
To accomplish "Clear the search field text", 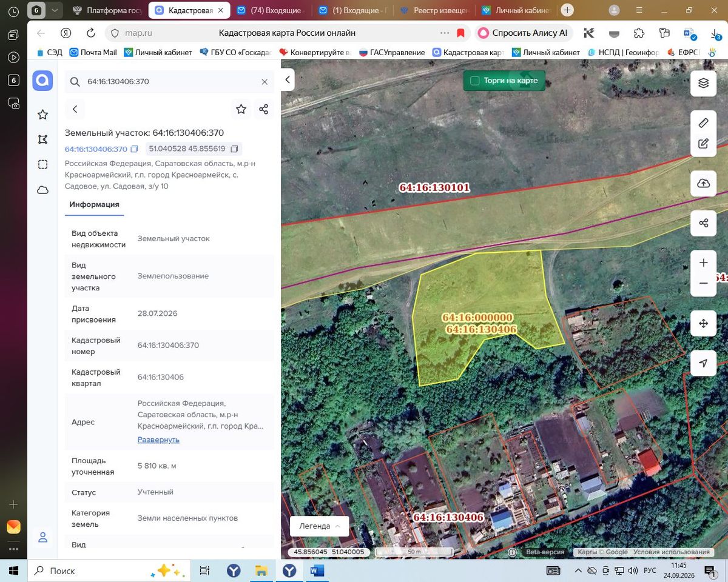I will 265,82.
